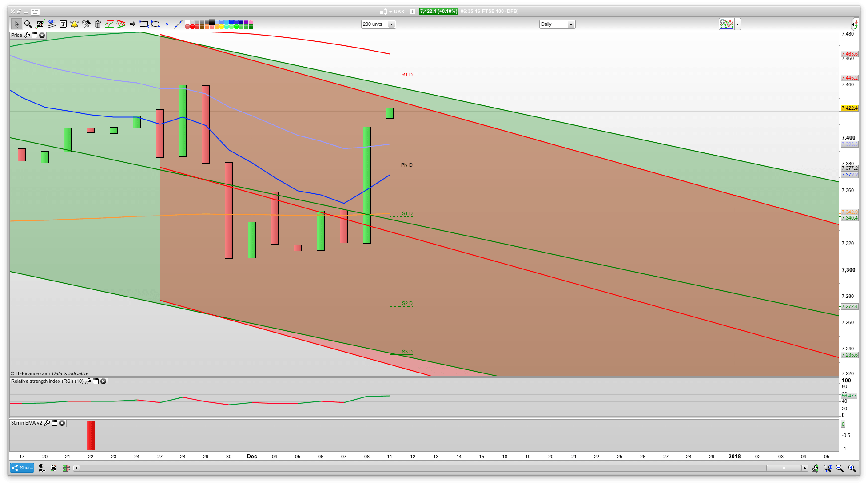Click the Dec month label on time axis
This screenshot has height=485, width=868.
[x=252, y=457]
